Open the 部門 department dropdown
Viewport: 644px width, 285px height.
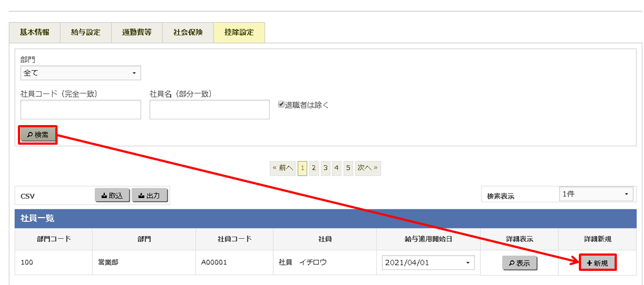(80, 73)
